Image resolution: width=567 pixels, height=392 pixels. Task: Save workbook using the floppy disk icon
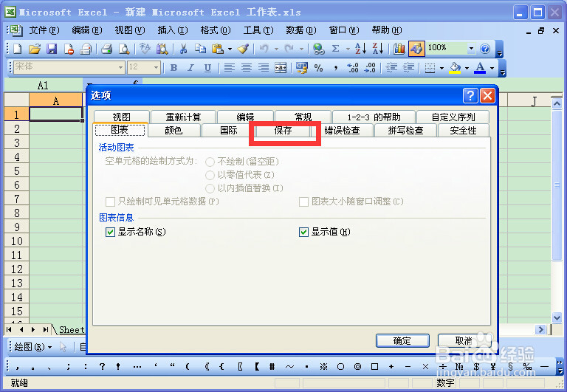tap(52, 49)
